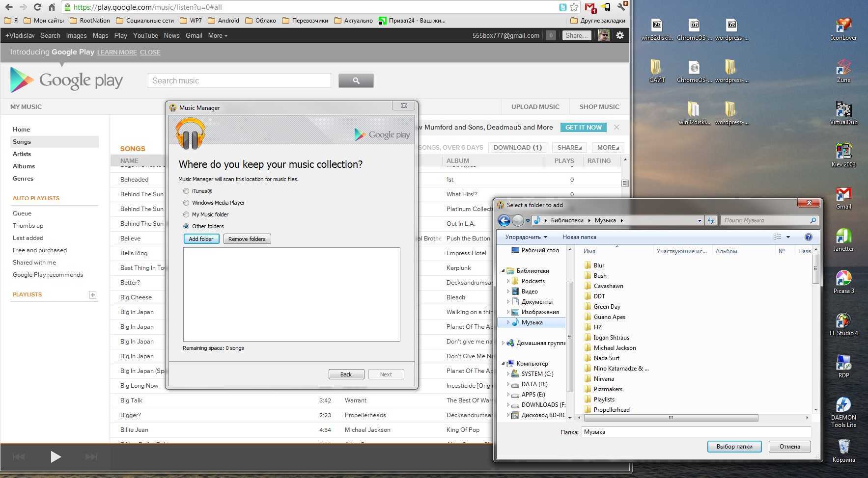This screenshot has width=868, height=478.
Task: Select the Windows Media Player radio option
Action: [x=186, y=203]
